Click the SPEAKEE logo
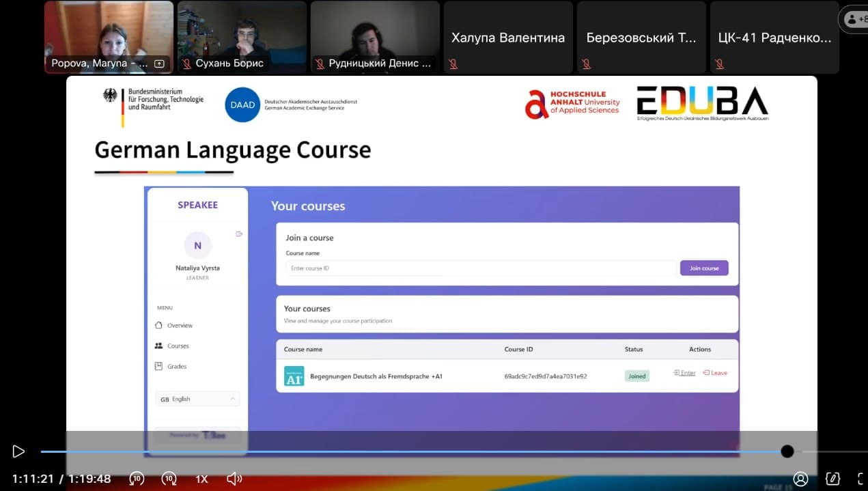This screenshot has width=868, height=491. (x=198, y=205)
